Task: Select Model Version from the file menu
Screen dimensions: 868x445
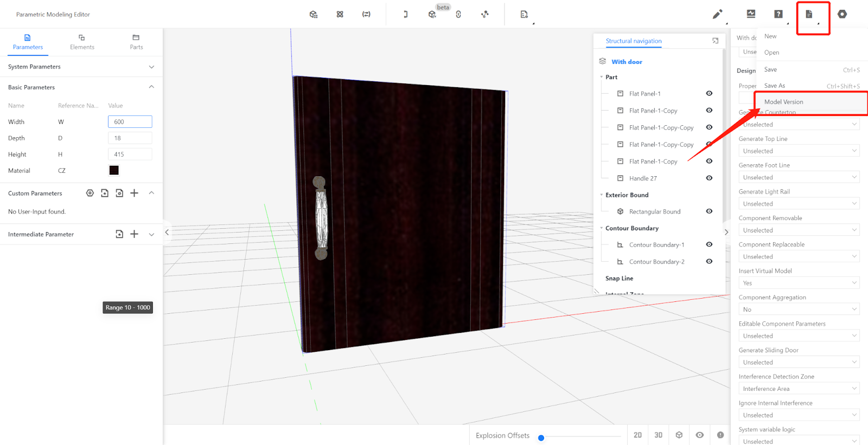Action: [783, 102]
